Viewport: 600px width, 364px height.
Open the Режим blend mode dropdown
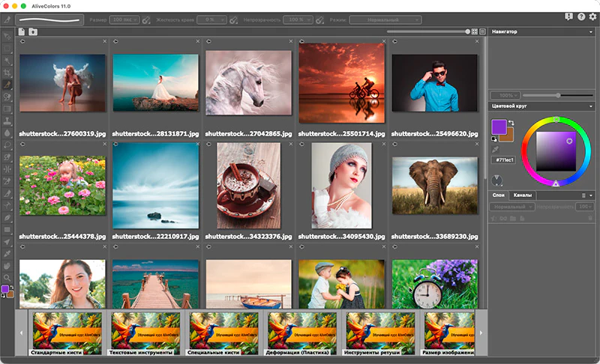(x=385, y=20)
